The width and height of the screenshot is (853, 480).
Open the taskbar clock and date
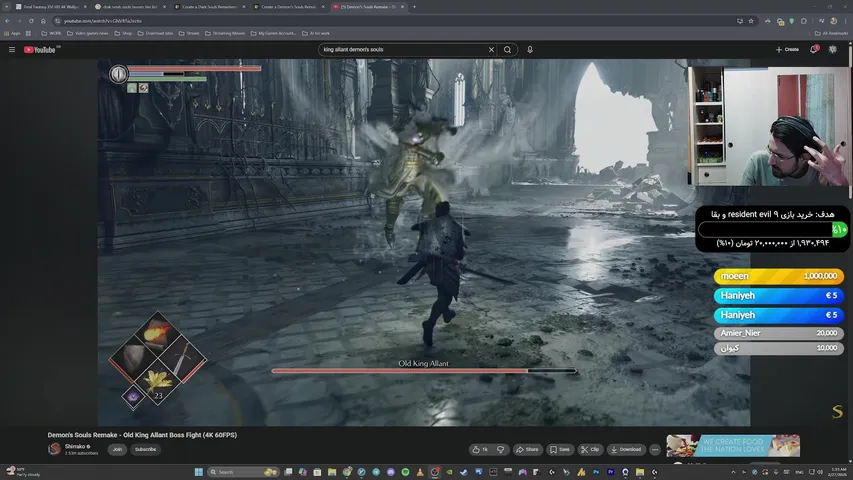pyautogui.click(x=838, y=472)
